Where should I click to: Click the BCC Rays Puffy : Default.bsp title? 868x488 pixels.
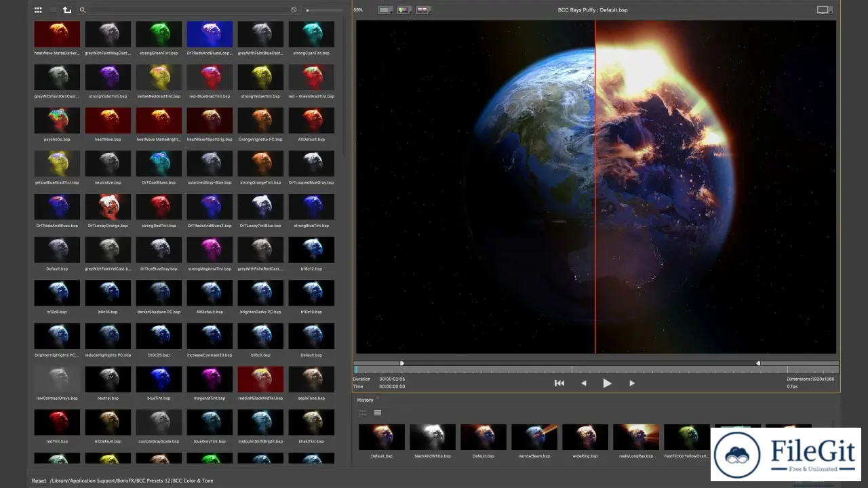click(593, 10)
